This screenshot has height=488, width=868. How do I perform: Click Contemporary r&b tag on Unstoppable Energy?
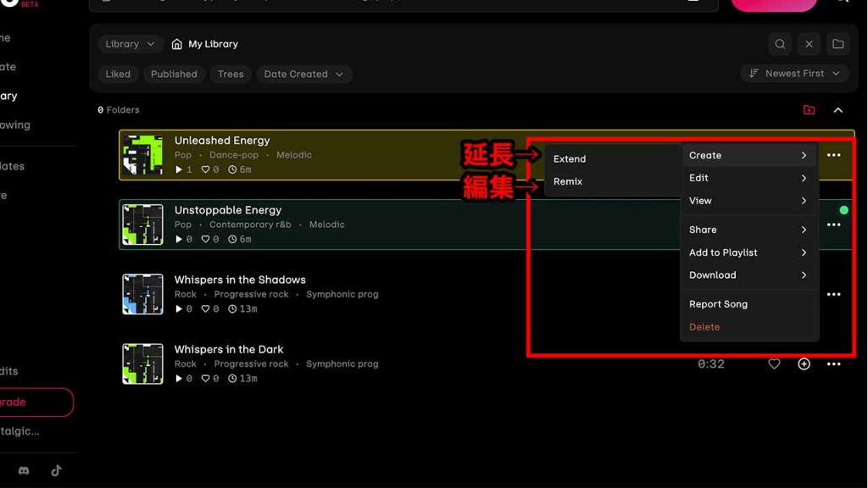click(250, 225)
